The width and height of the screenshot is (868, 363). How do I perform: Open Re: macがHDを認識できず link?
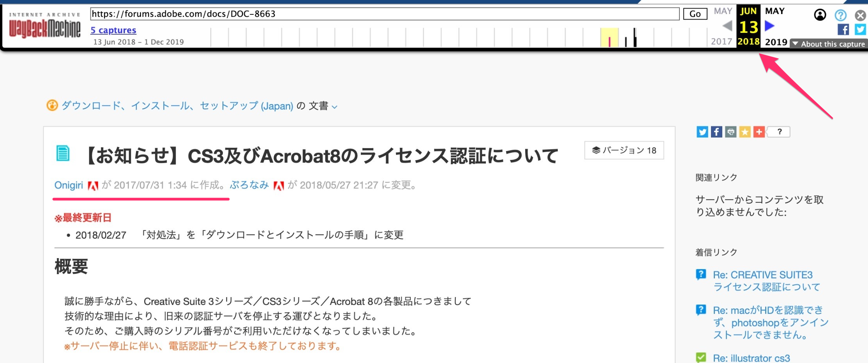coord(771,322)
